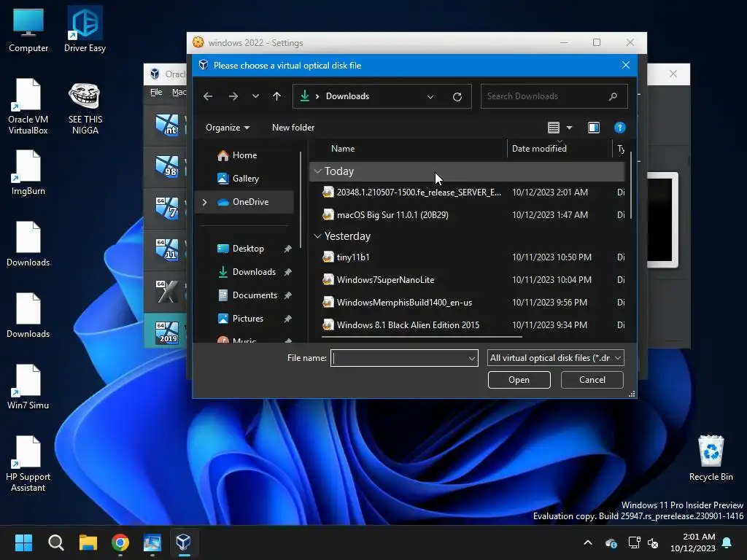Unpin Desktop via its pin icon
Image resolution: width=747 pixels, height=560 pixels.
click(287, 249)
